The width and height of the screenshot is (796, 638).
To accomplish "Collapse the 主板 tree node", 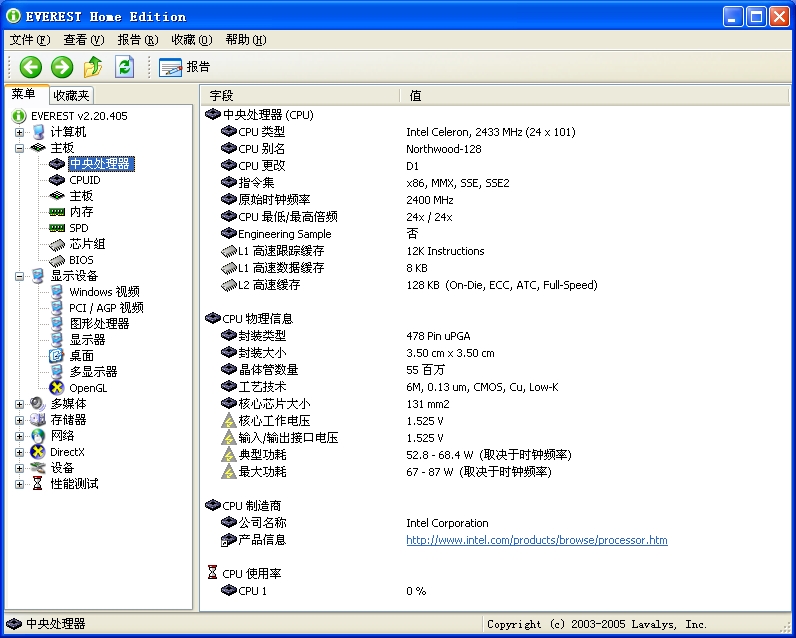I will tap(19, 148).
